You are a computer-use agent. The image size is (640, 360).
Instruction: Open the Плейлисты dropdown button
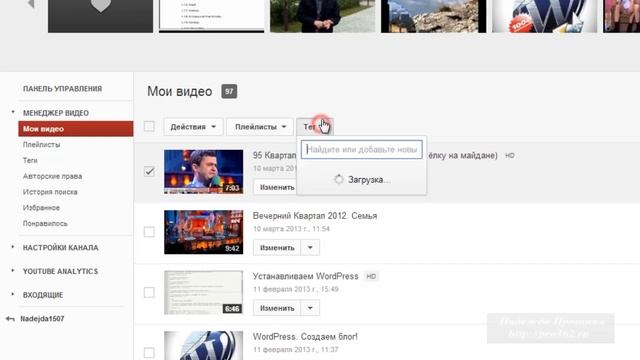260,127
